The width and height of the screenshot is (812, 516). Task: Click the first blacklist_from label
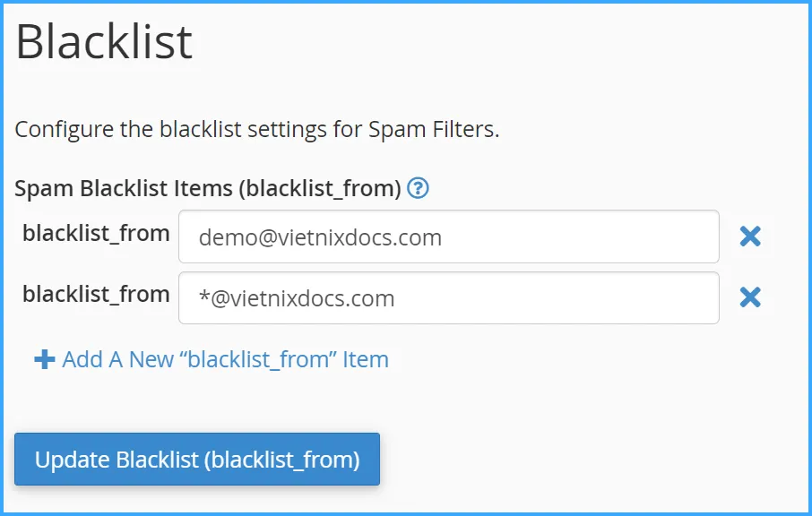pyautogui.click(x=96, y=234)
